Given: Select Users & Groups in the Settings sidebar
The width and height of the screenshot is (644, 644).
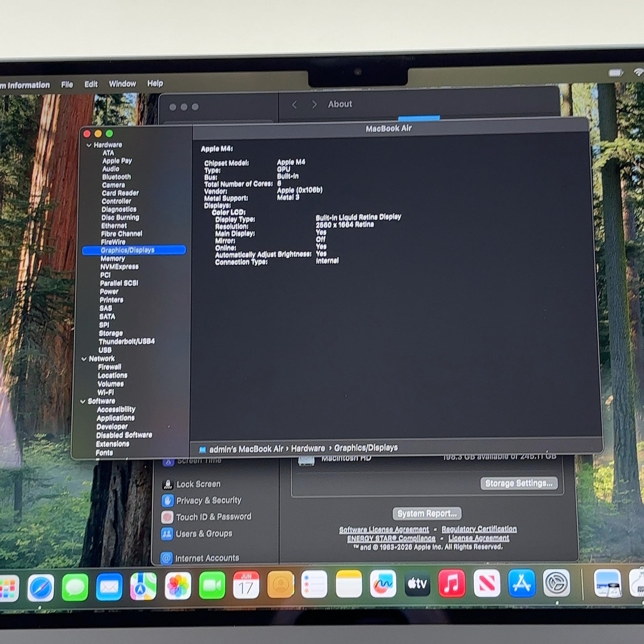Looking at the screenshot, I should point(204,533).
